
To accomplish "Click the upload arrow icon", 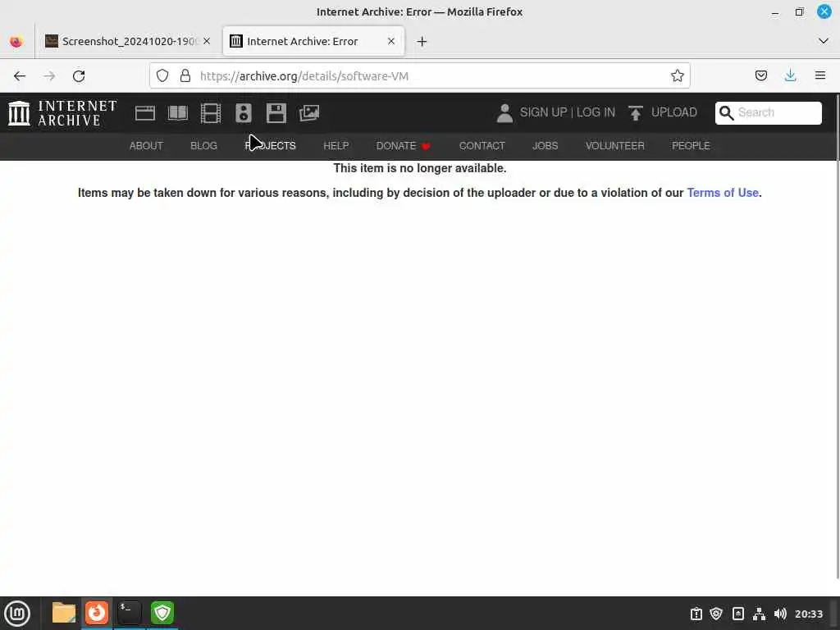I will (x=636, y=113).
